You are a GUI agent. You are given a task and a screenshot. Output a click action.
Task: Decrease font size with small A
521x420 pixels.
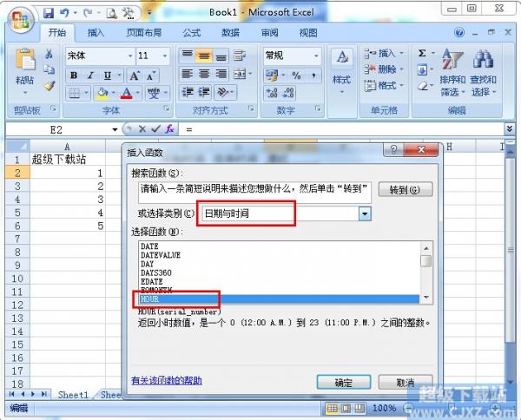(151, 76)
